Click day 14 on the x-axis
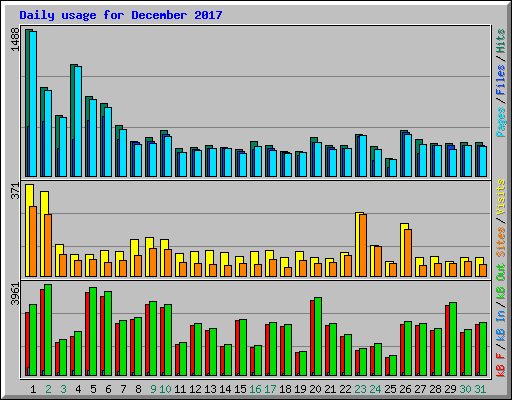The image size is (512, 400). coord(225,389)
